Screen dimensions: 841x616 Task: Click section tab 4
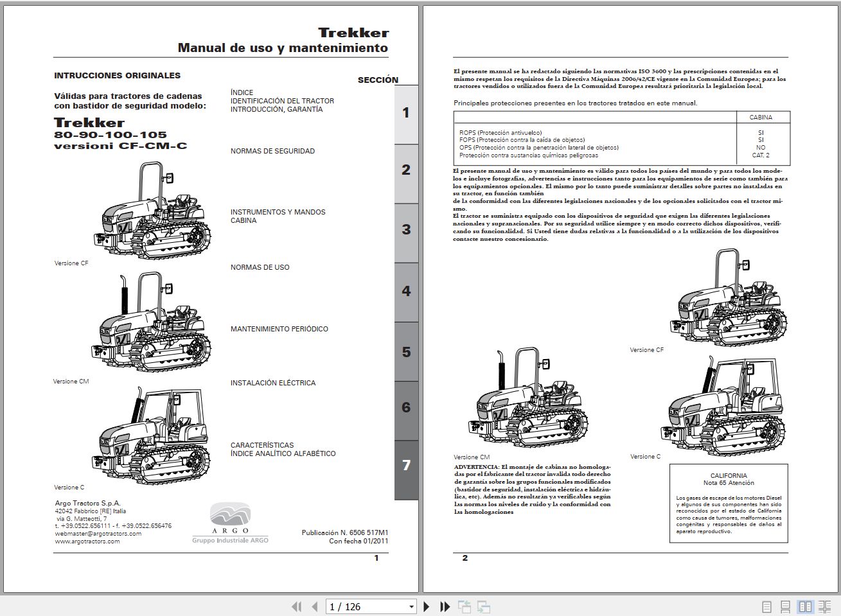(406, 292)
